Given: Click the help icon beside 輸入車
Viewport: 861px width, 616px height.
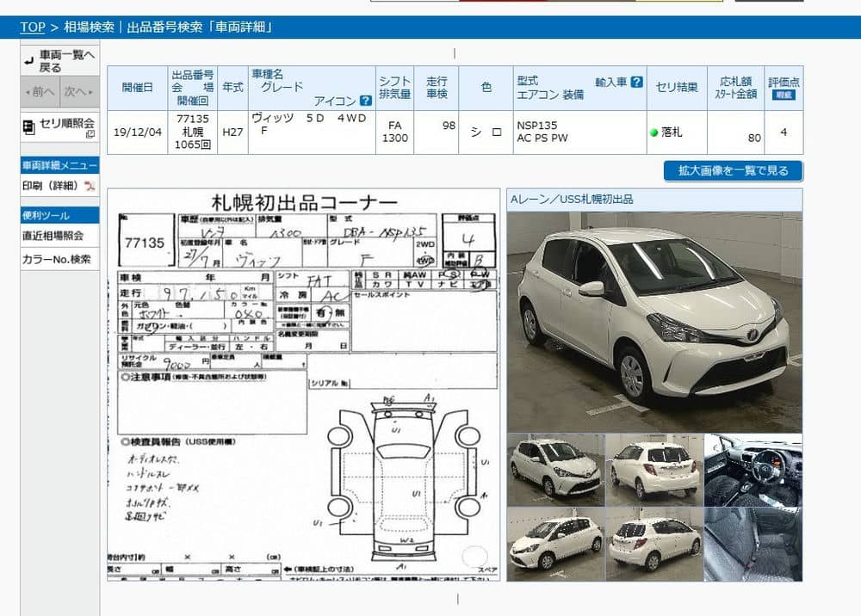Looking at the screenshot, I should (x=636, y=82).
